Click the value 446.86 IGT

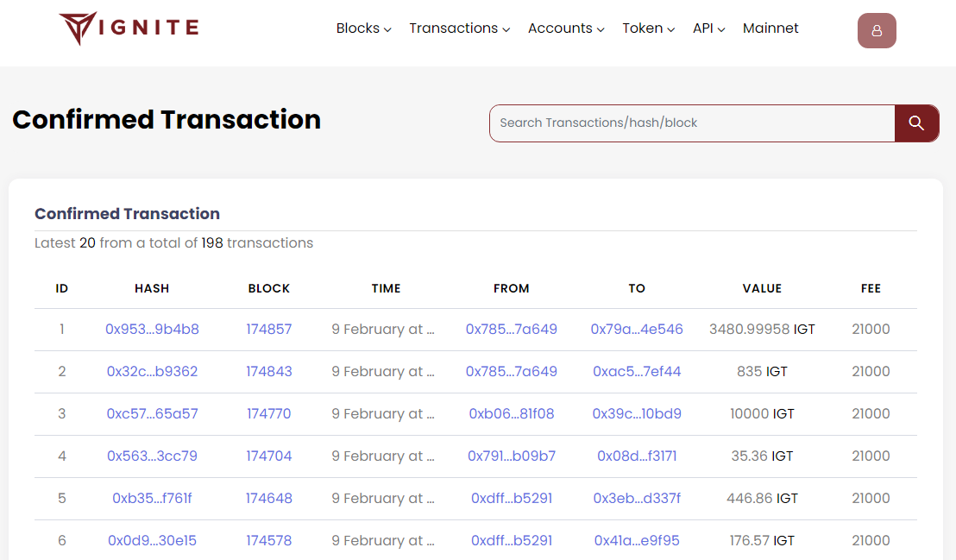[x=762, y=499]
